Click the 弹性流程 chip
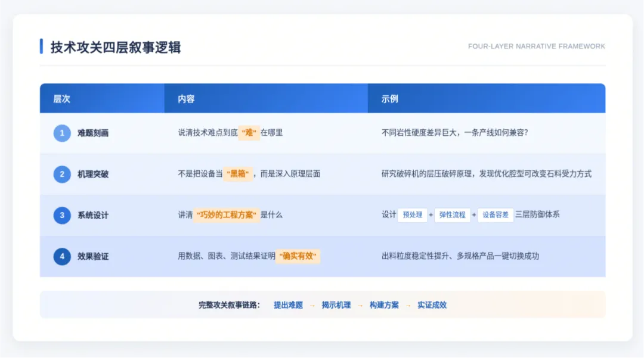Screen dimensions: 644x358 click(x=452, y=215)
